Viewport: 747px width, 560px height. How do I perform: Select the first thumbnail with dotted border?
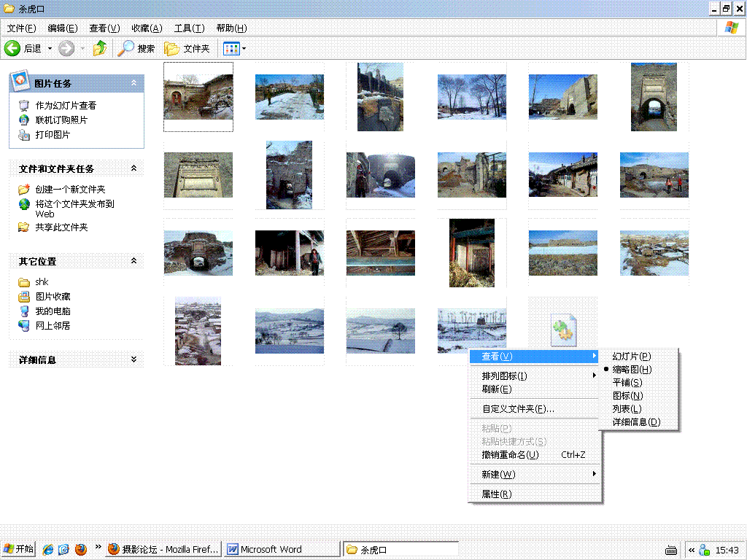pos(198,97)
